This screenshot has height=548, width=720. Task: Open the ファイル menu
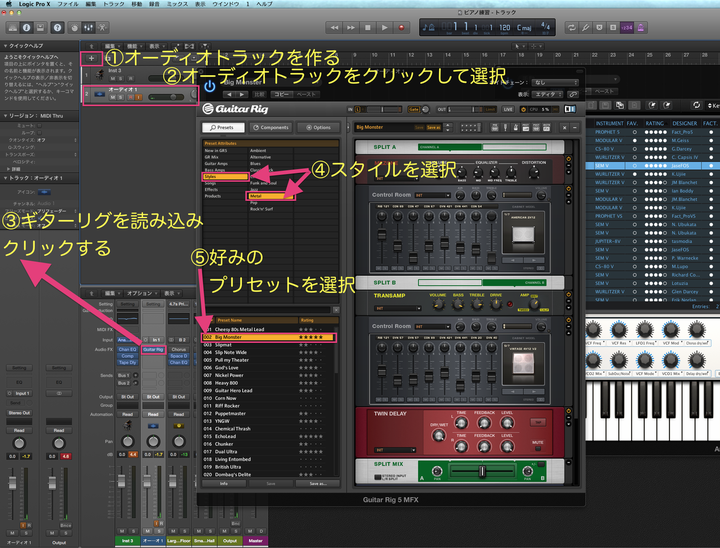tap(68, 4)
